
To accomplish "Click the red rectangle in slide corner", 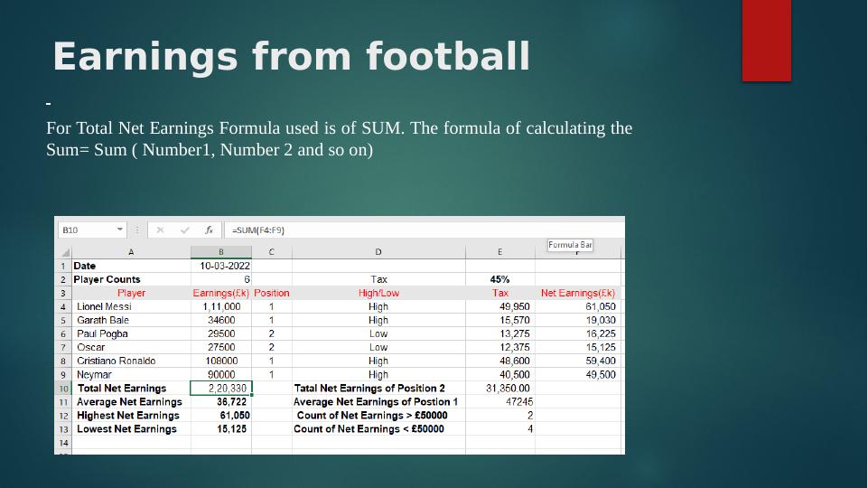I will point(766,40).
